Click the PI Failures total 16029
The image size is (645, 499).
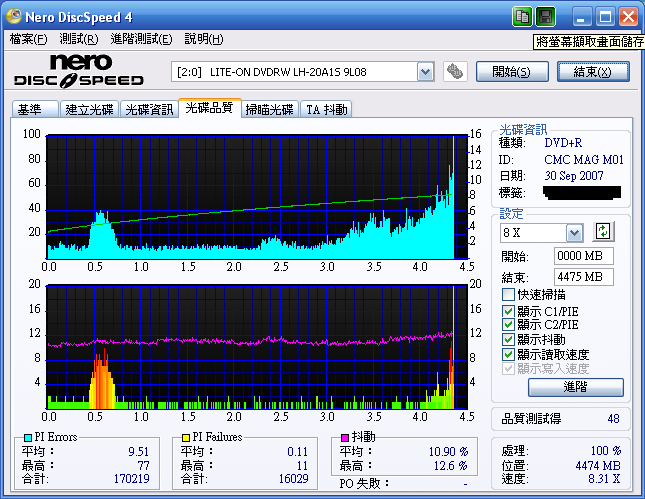293,479
